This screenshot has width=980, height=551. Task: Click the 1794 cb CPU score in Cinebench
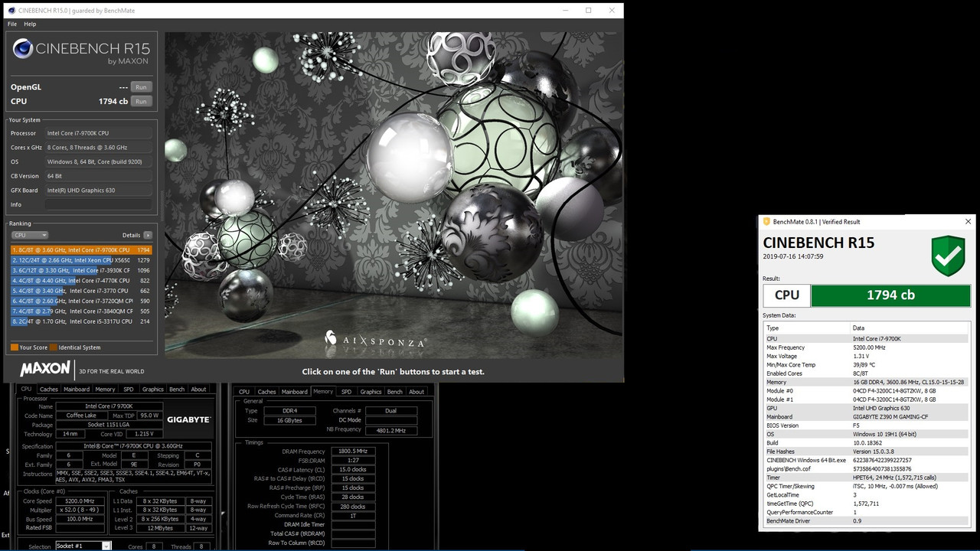tap(113, 101)
